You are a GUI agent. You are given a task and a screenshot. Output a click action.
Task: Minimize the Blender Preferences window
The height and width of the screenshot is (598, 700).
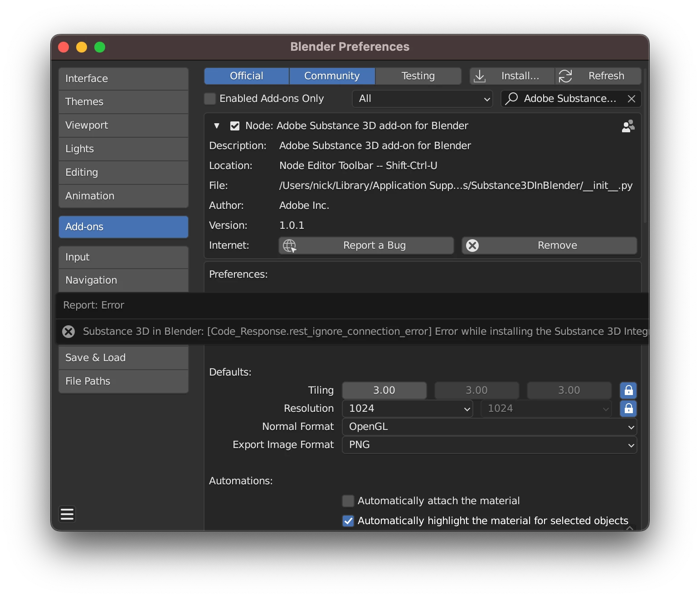click(x=82, y=47)
